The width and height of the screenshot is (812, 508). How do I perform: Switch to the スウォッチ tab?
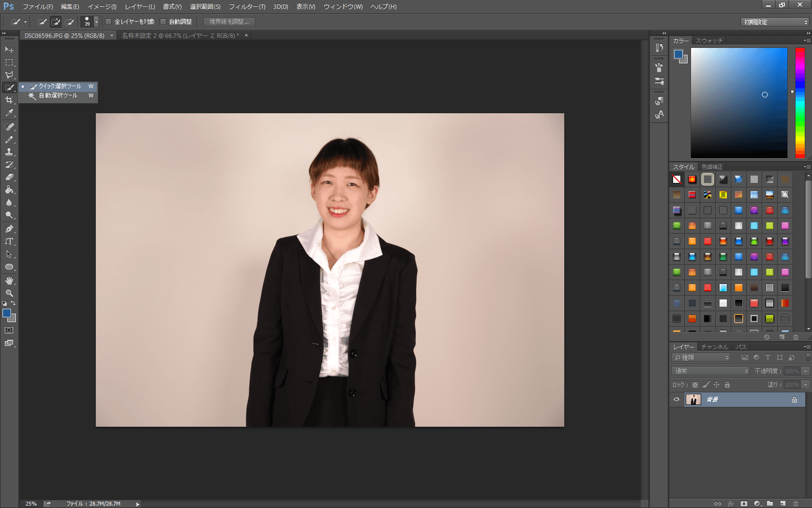[x=709, y=41]
